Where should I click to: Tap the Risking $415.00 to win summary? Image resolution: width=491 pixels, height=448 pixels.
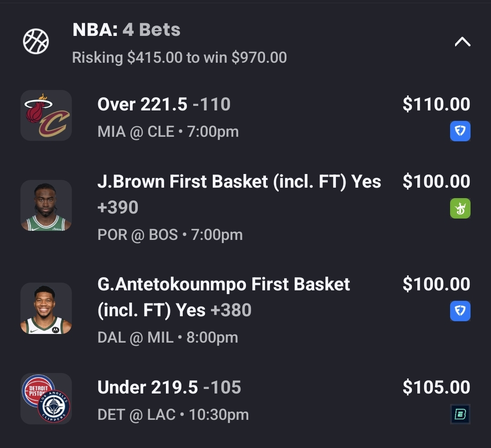(x=179, y=58)
